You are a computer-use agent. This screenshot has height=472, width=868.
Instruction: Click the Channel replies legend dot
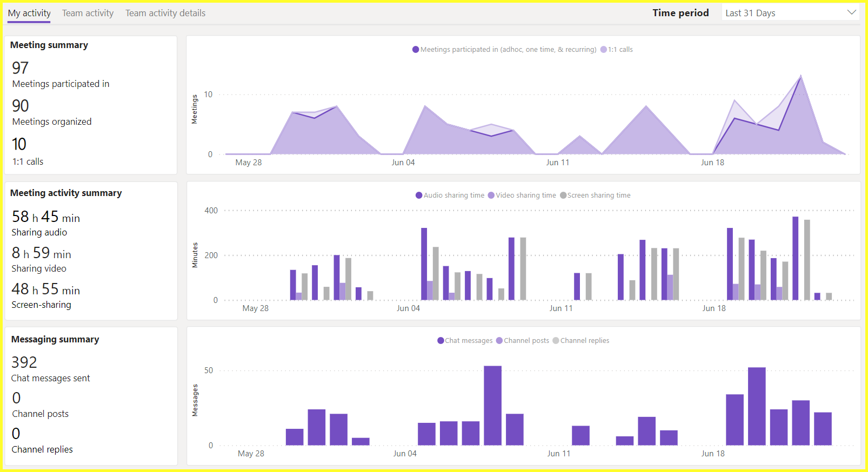tap(556, 341)
